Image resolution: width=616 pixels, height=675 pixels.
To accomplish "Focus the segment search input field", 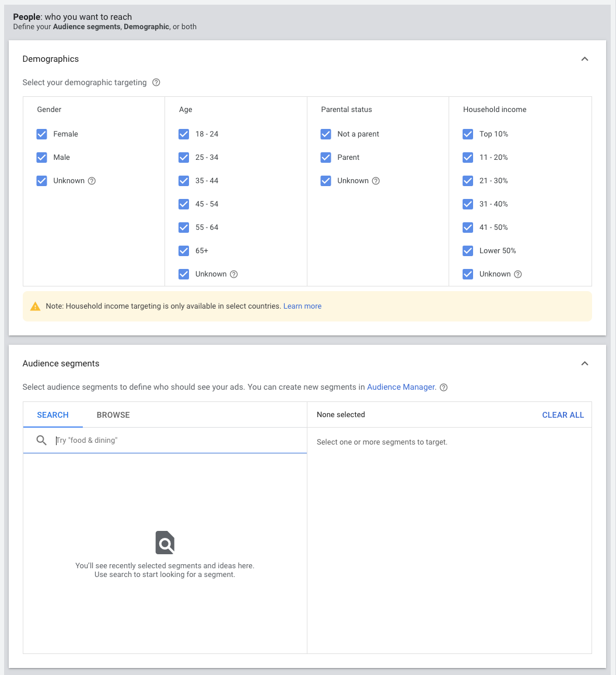I will [x=175, y=440].
